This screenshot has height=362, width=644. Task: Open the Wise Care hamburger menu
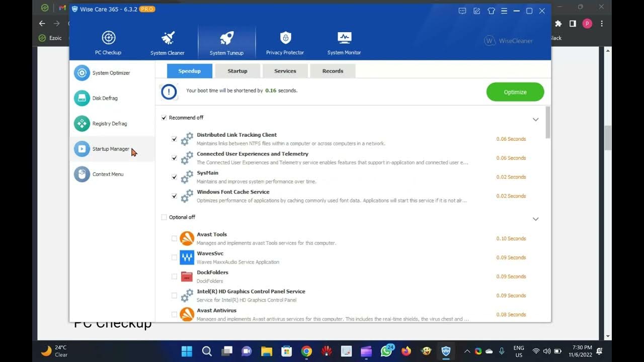click(504, 11)
